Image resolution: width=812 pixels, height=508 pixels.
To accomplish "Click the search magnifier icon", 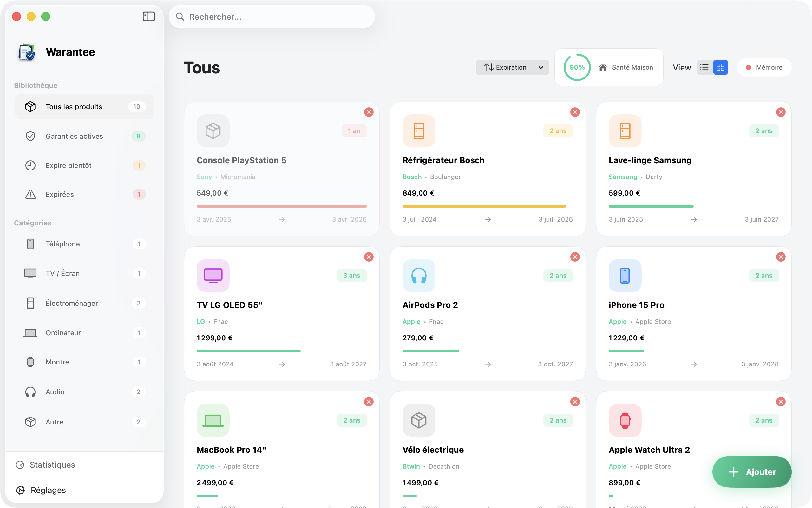I will point(180,17).
